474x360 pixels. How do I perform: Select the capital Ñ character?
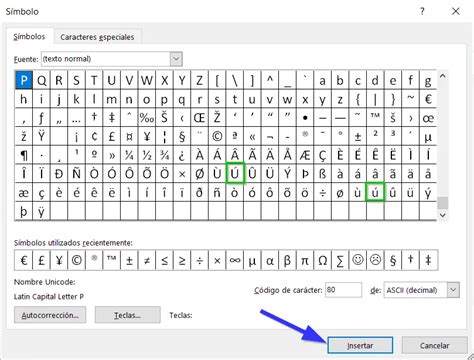[76, 174]
